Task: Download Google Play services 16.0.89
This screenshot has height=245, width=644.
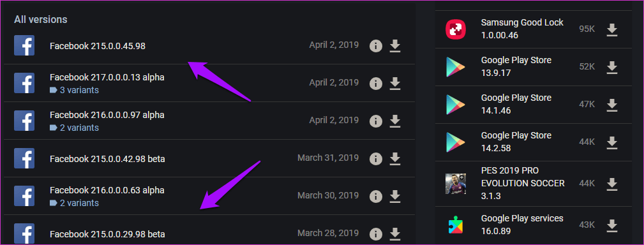Action: (x=612, y=225)
